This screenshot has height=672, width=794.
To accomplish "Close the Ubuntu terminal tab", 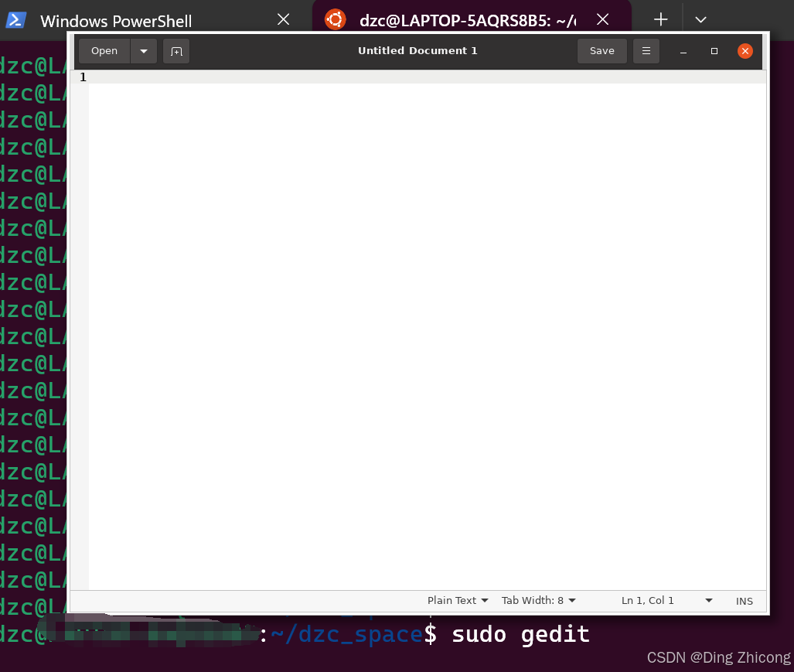I will (602, 19).
